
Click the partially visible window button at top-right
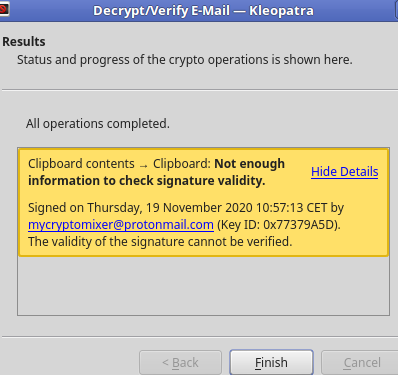[396, 10]
